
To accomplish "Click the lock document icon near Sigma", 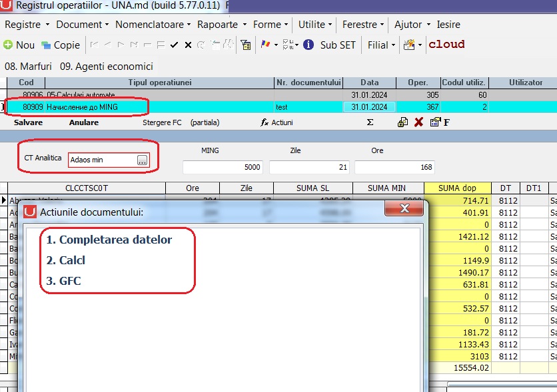I will pos(402,122).
